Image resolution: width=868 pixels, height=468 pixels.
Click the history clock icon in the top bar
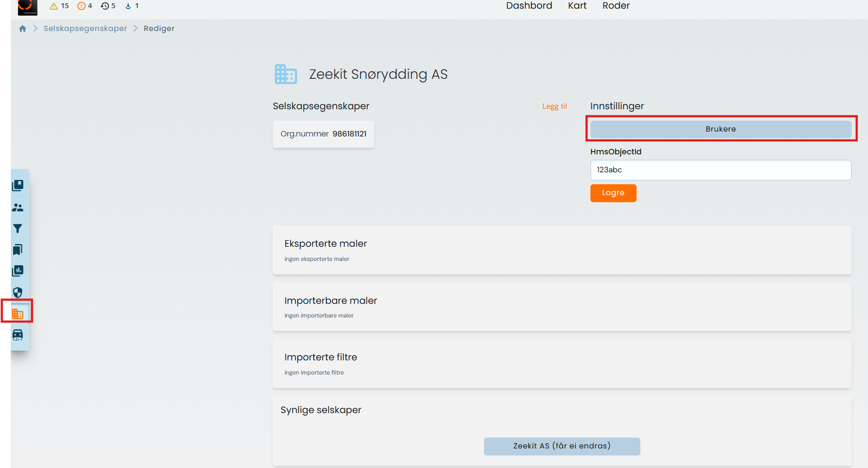pyautogui.click(x=105, y=6)
